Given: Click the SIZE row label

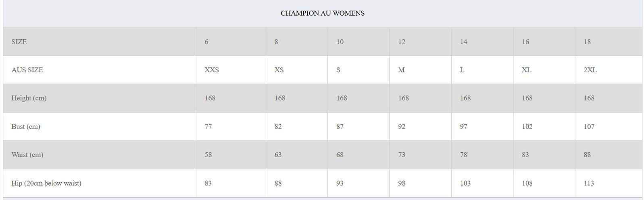Looking at the screenshot, I should 19,42.
